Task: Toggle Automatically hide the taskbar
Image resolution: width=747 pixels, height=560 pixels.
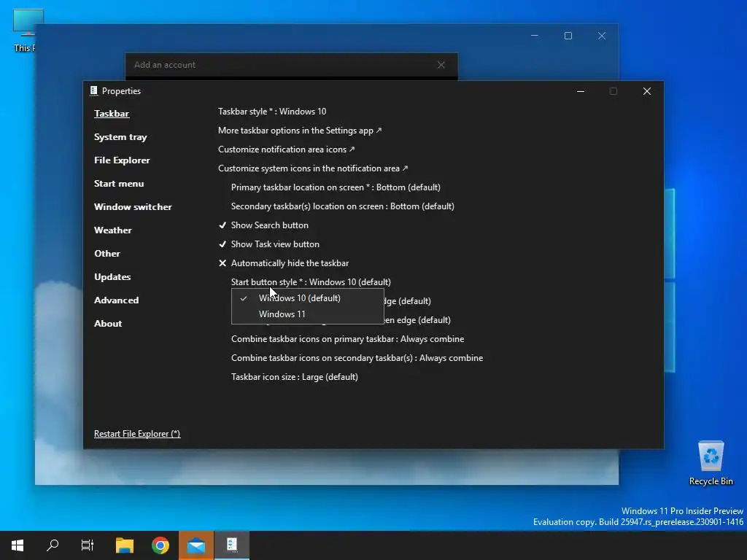Action: [x=284, y=263]
